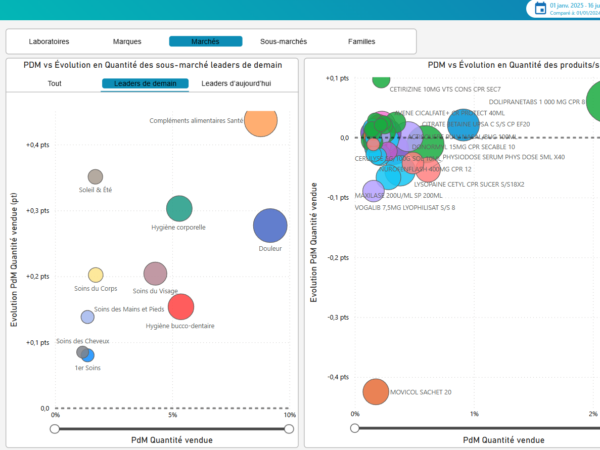Select the Tout filter tab

coord(54,83)
